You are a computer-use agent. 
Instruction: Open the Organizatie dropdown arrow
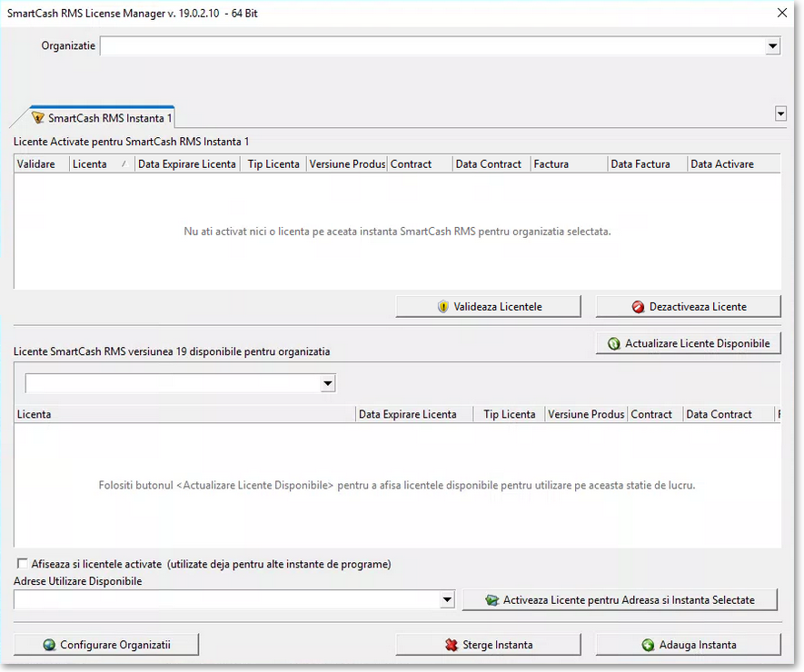click(x=772, y=46)
